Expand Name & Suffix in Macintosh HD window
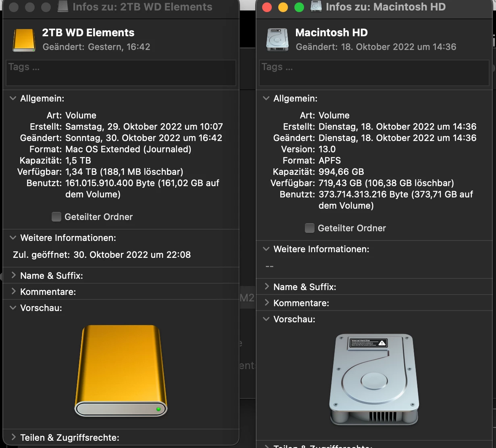 (267, 286)
